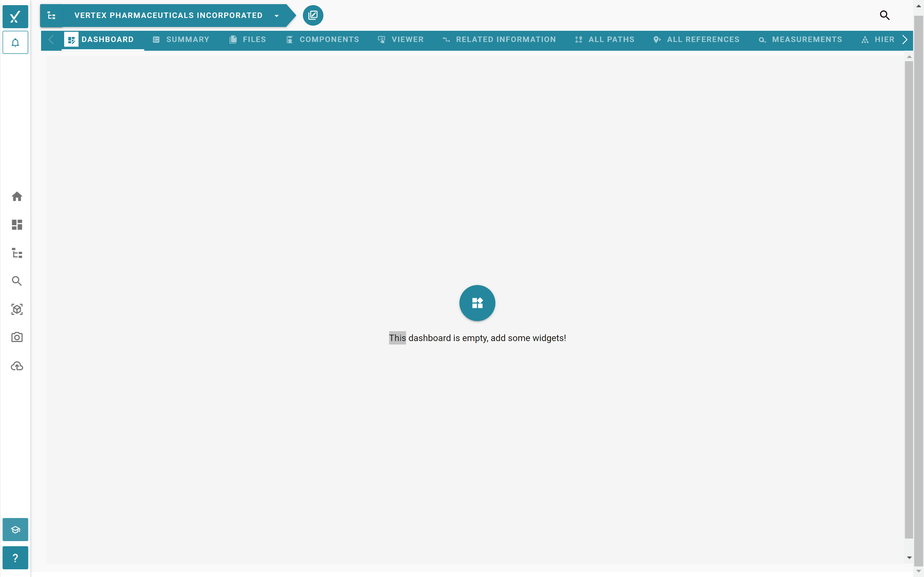Open the tutorials graduation cap icon

click(x=15, y=529)
